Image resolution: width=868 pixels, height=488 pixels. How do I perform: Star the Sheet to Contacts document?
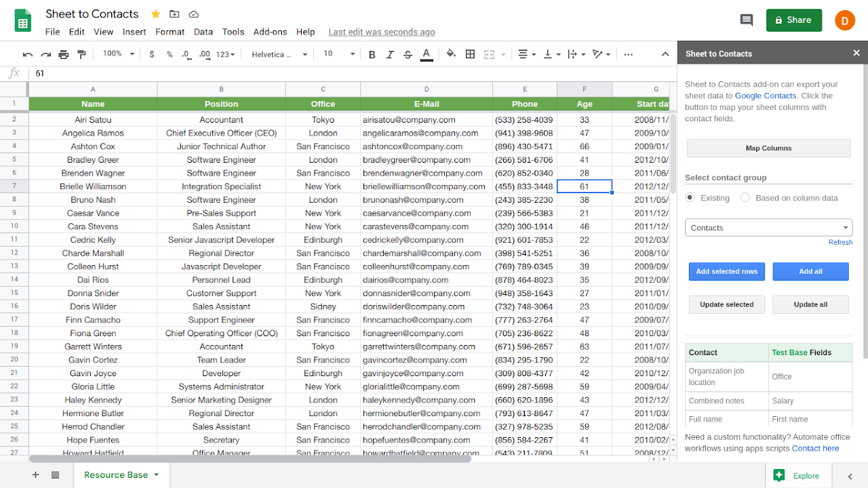tap(155, 14)
